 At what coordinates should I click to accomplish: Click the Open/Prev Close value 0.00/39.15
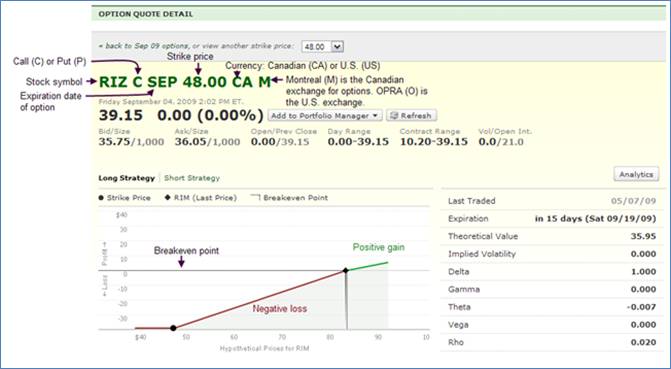pyautogui.click(x=280, y=142)
